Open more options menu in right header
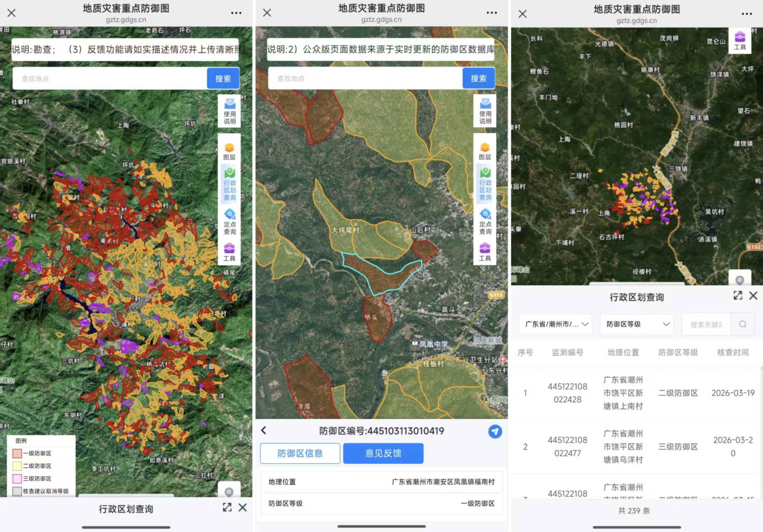 click(747, 14)
